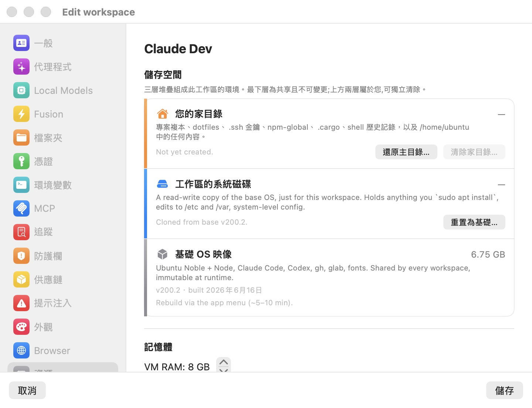This screenshot has width=532, height=408.
Task: Increase VM RAM with the stepper
Action: click(x=224, y=362)
